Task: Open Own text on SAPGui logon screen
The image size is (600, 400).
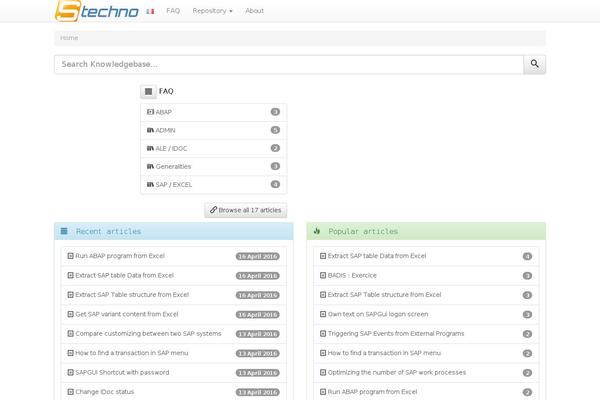Action: click(x=378, y=314)
